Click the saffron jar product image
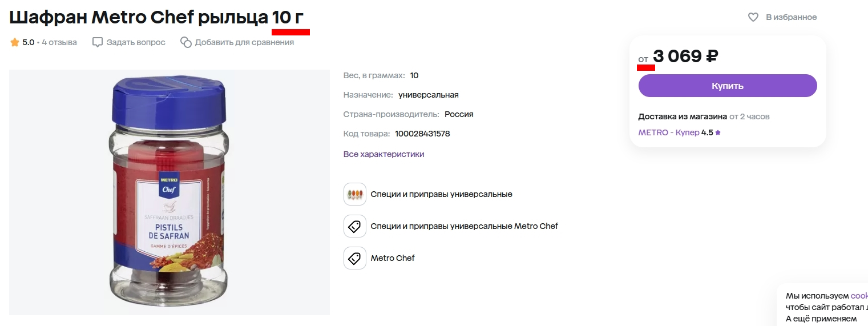Viewport: 868px width, 326px height. click(169, 192)
